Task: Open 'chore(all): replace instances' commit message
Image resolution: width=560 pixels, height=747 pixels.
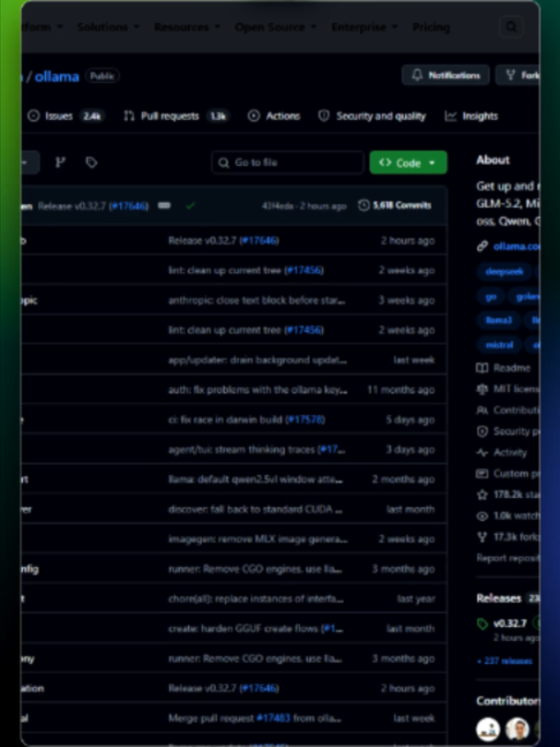Action: click(x=256, y=599)
